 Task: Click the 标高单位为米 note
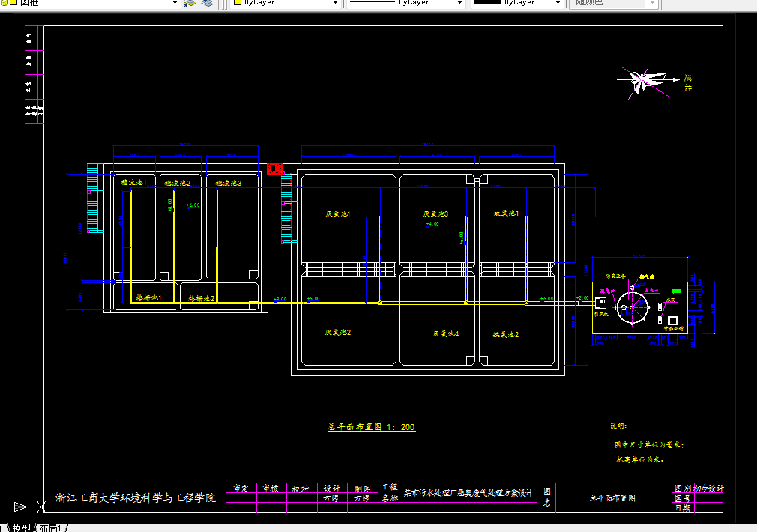(x=640, y=459)
